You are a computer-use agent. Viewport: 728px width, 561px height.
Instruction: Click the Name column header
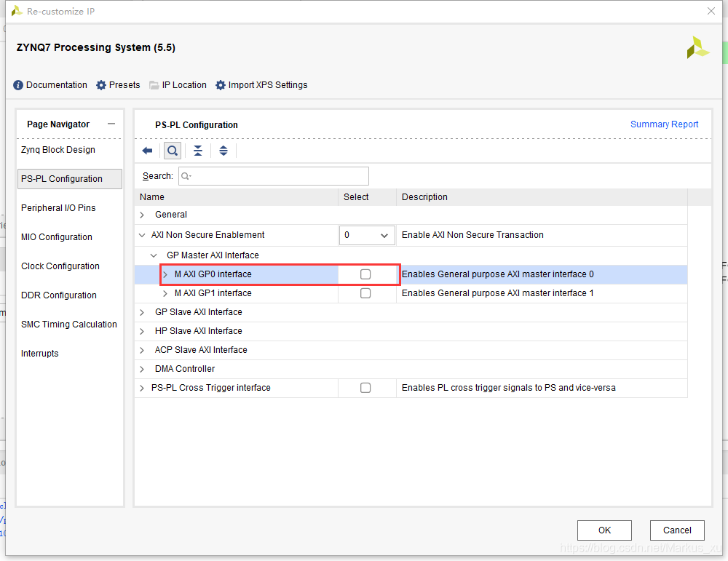[237, 197]
